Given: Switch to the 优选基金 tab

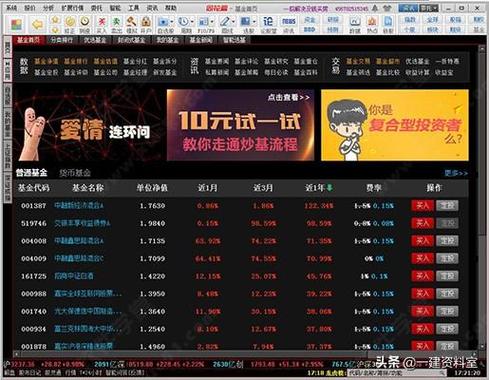Looking at the screenshot, I should point(95,40).
